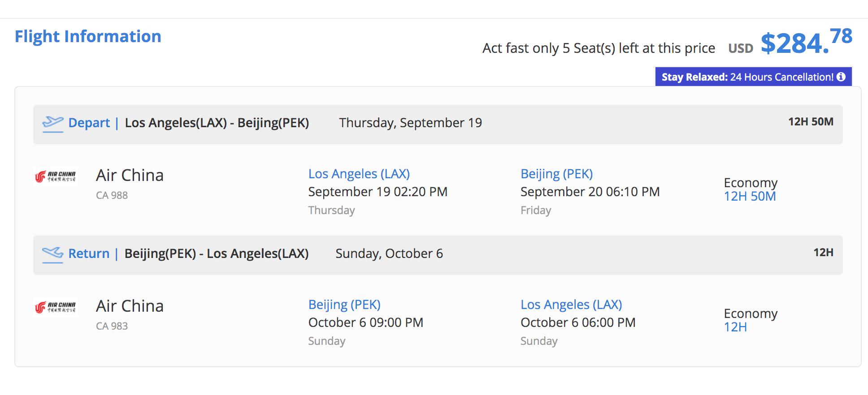The image size is (868, 395).
Task: Click the Thursday, September 19 header date
Action: click(x=410, y=123)
